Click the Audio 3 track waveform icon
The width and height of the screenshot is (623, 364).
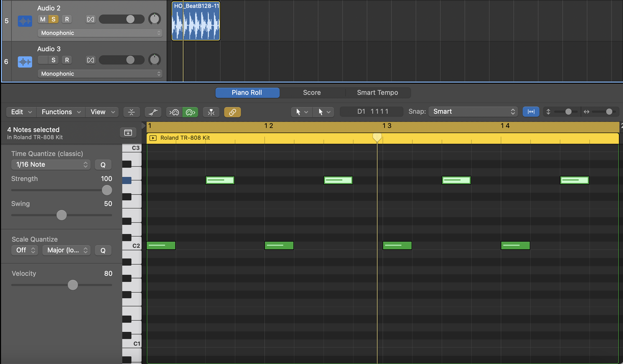pos(25,61)
